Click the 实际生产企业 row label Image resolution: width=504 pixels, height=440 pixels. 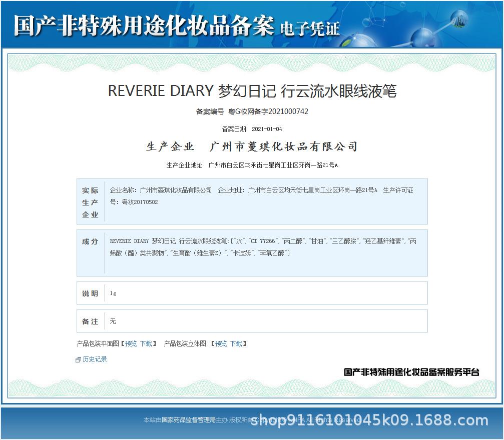90,202
